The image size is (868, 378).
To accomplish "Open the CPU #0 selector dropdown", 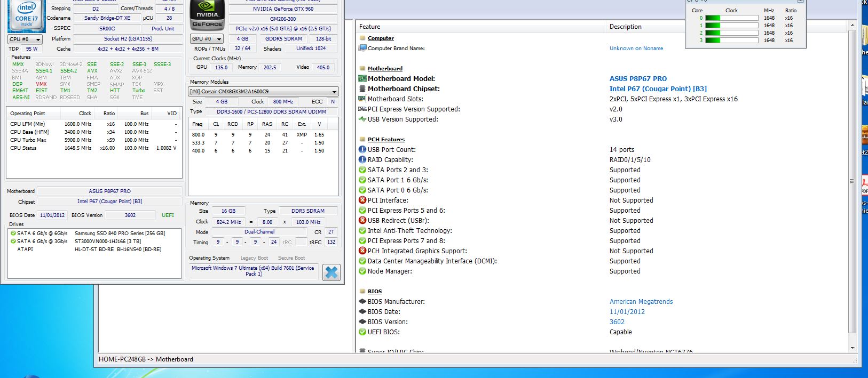I will point(25,39).
